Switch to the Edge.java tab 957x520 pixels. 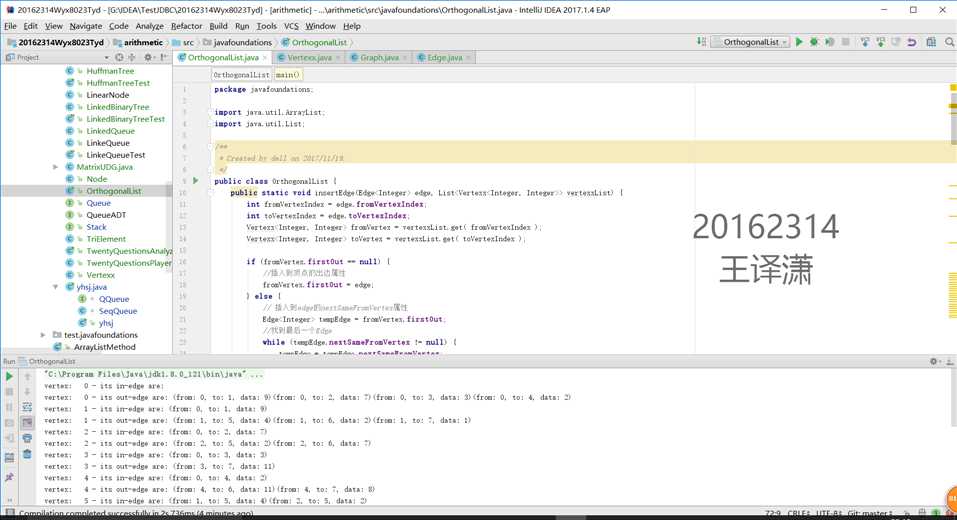pos(444,57)
